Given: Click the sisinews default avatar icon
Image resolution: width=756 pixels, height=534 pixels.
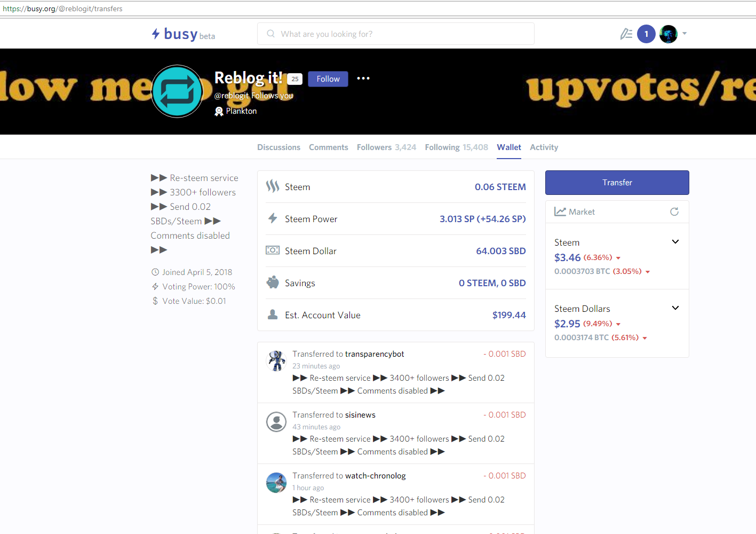Looking at the screenshot, I should pos(276,422).
